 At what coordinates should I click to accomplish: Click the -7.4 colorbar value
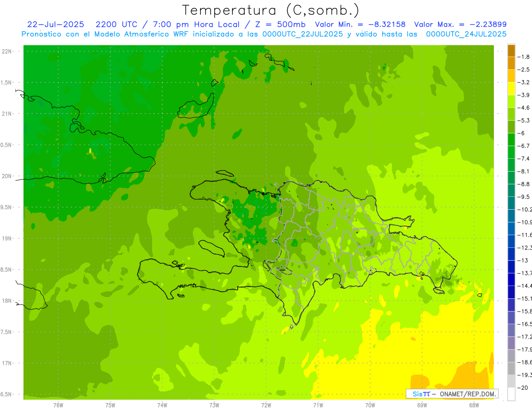coord(524,158)
